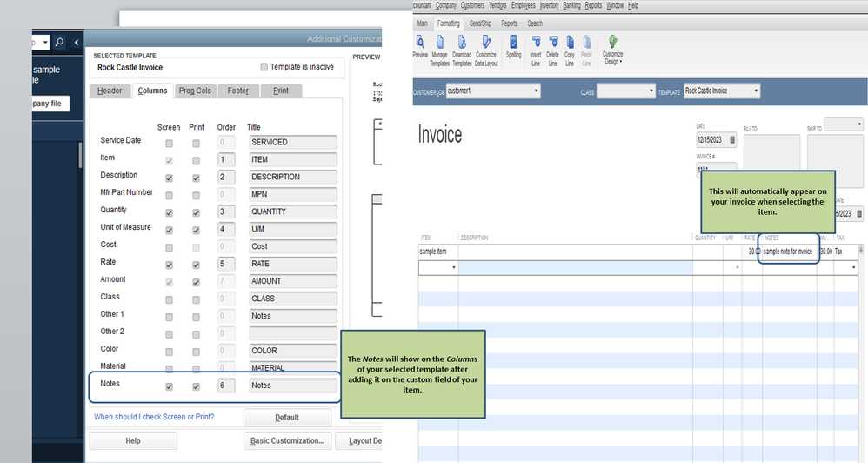Screen dimensions: 868x463
Task: Toggle Print checkbox for Unit of Measure
Action: [x=196, y=231]
